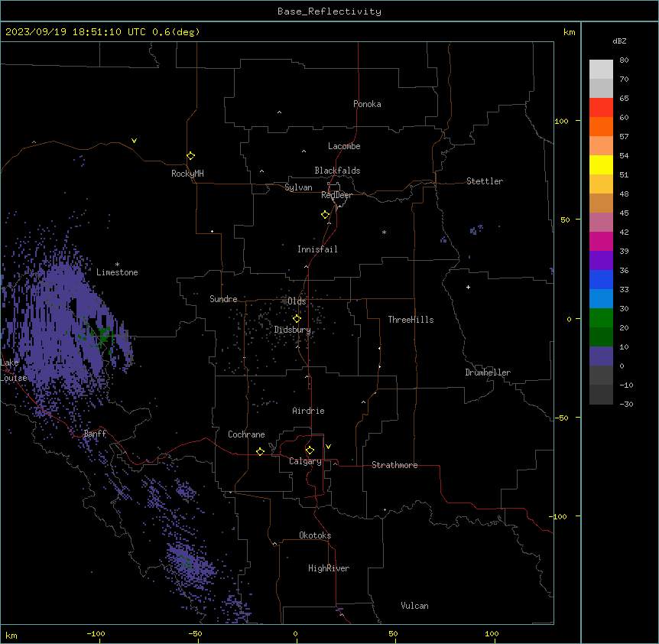Image resolution: width=659 pixels, height=644 pixels.
Task: Click the Didsbury town label
Action: pos(293,330)
